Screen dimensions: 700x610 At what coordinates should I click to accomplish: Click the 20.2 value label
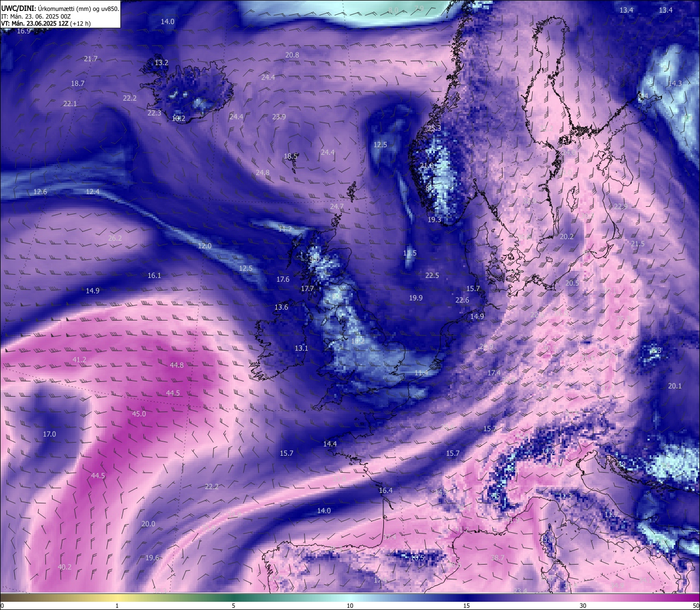tap(567, 236)
